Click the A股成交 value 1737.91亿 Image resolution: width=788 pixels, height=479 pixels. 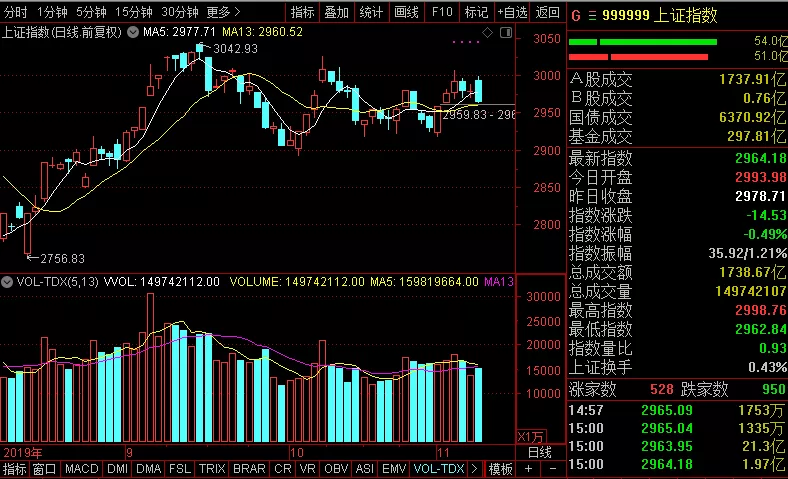coord(752,79)
